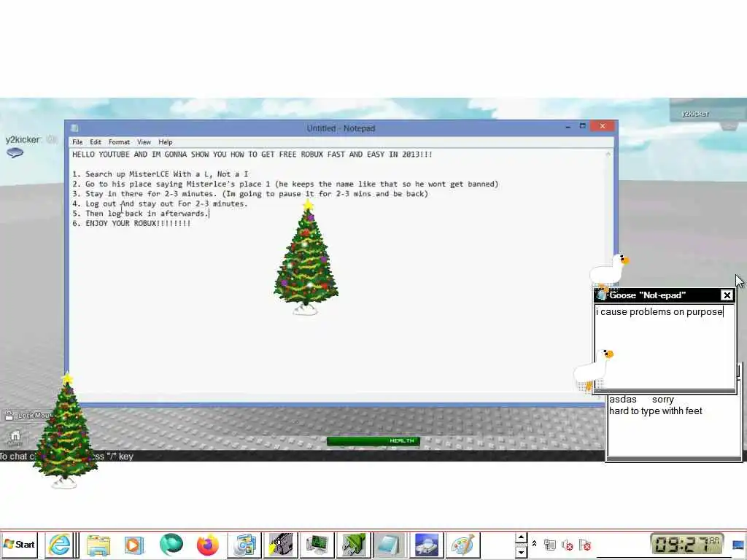This screenshot has height=560, width=747.
Task: Click line "6. ENJOY YOUR ROBUX!!!!!!!!"
Action: tap(131, 223)
